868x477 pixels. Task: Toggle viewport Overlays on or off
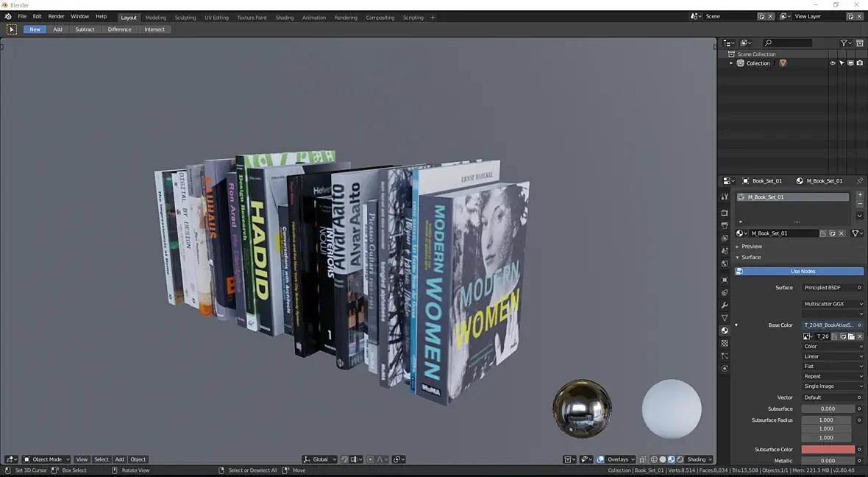[601, 459]
